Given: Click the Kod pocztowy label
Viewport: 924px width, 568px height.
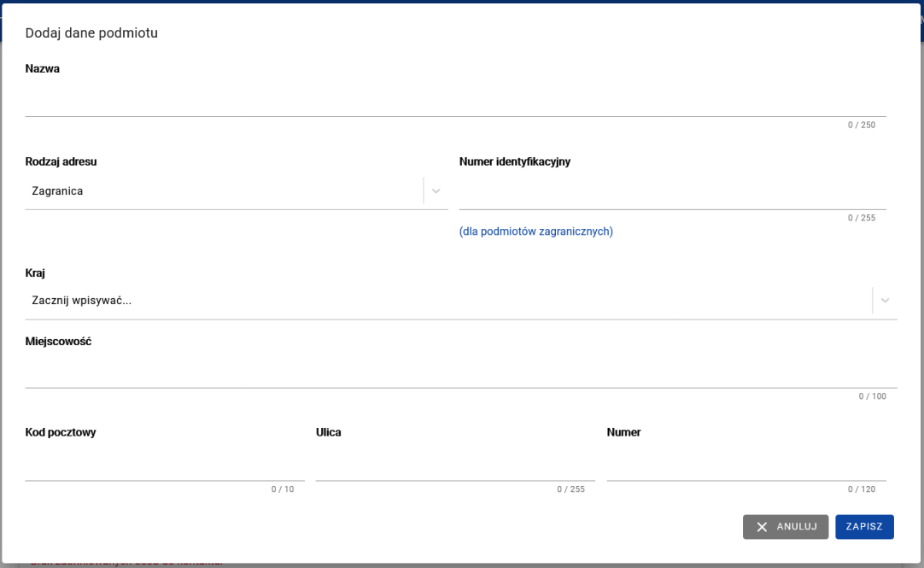Looking at the screenshot, I should click(61, 432).
